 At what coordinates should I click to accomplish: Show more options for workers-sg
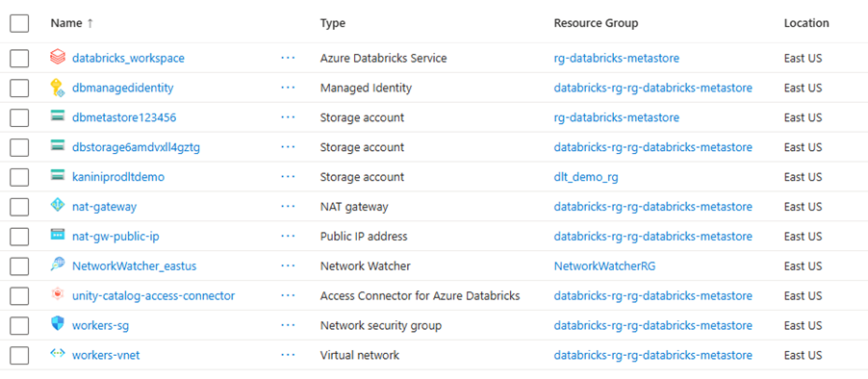pyautogui.click(x=288, y=325)
